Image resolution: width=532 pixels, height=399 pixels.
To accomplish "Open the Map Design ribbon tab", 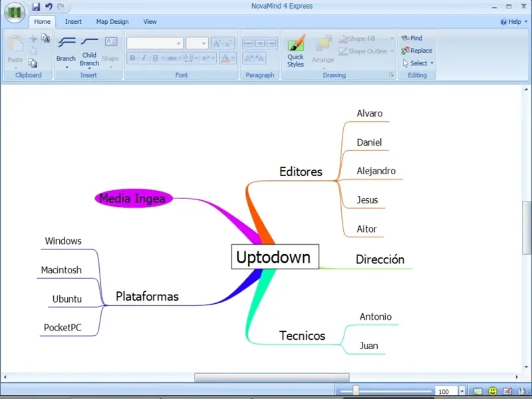I will 112,22.
